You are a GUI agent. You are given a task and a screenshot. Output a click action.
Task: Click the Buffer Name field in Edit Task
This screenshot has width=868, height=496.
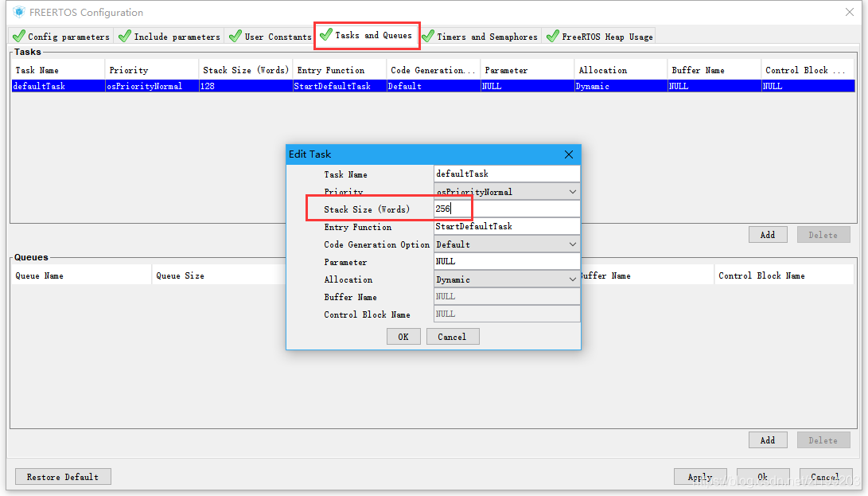[x=507, y=296]
